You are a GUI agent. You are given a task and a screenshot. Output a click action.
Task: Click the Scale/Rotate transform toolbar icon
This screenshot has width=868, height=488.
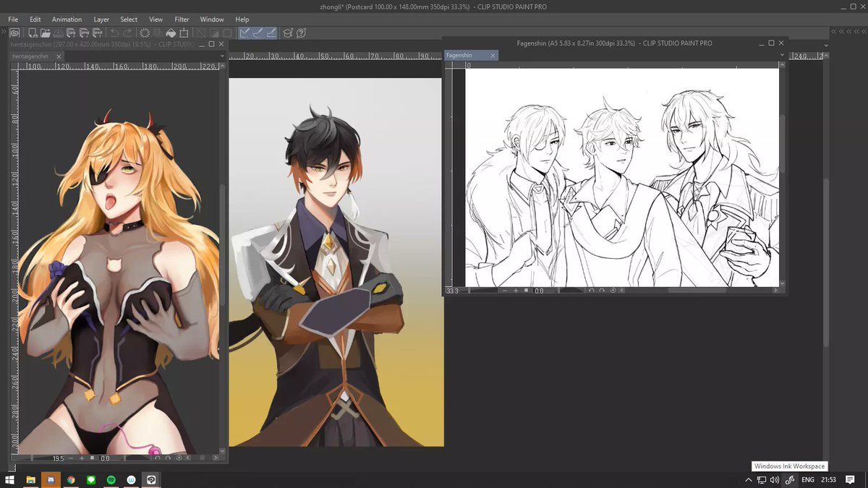pyautogui.click(x=184, y=33)
